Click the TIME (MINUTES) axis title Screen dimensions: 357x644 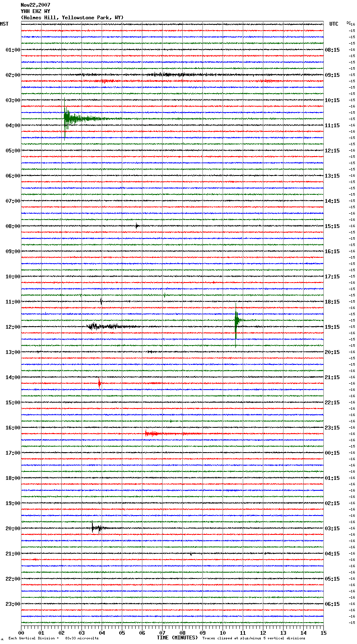coord(177,638)
